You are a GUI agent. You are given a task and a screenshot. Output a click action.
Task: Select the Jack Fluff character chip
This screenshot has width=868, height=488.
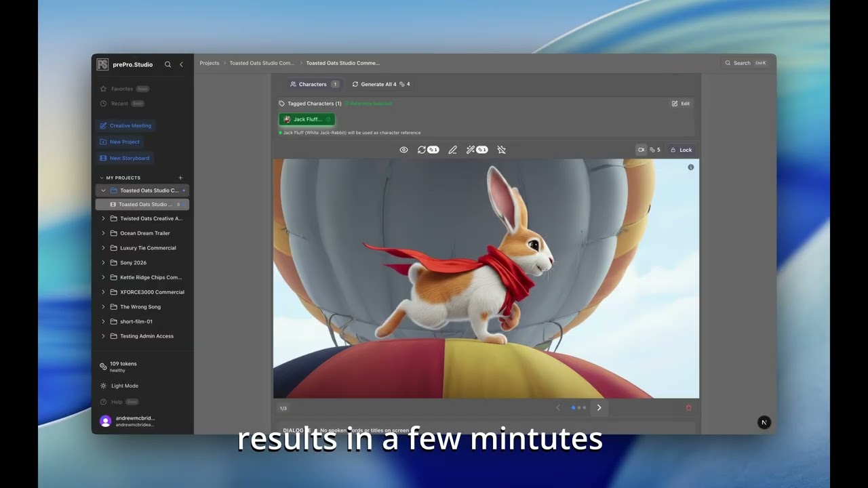307,119
